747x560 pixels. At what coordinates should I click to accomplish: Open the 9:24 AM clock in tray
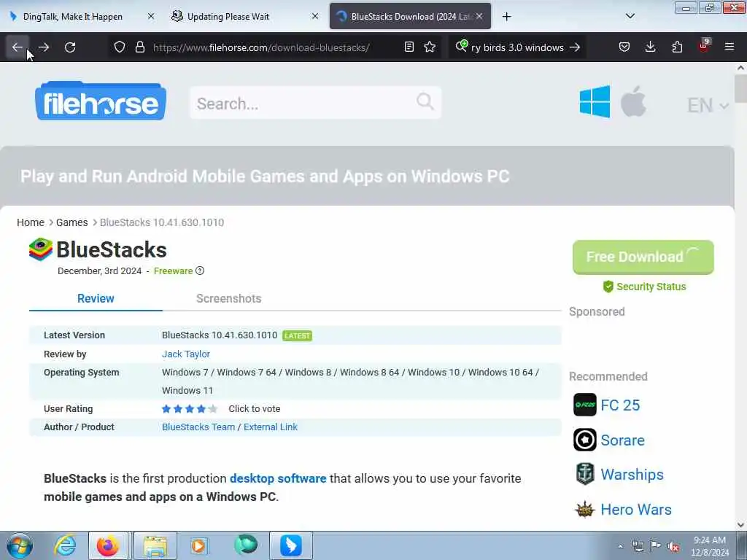(710, 546)
